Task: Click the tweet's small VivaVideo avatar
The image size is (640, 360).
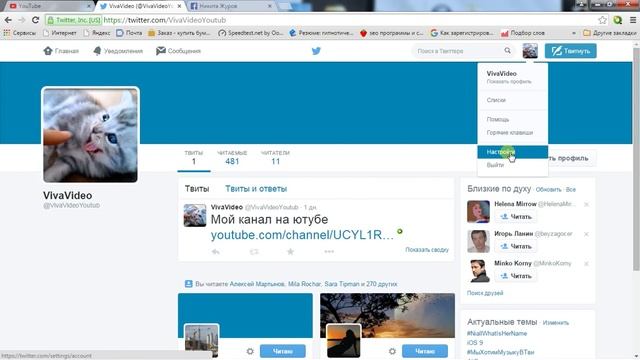Action: click(195, 215)
